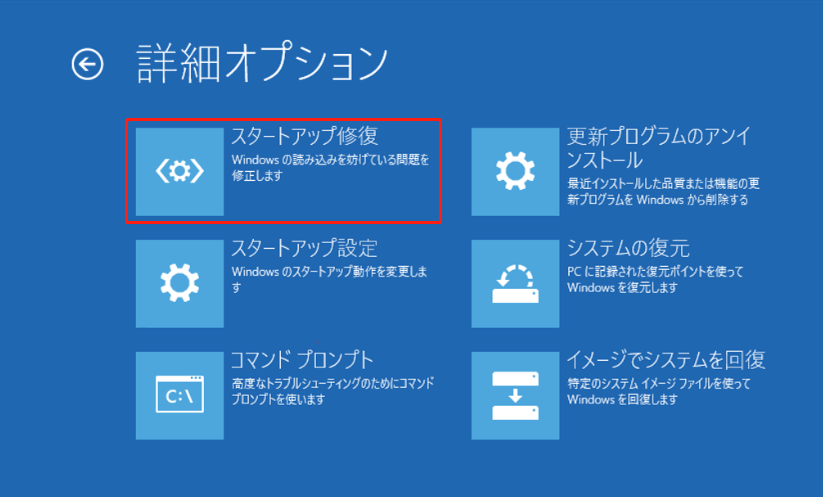Click text 'Windows のスタートアップ動作を変更します'
Viewport: 823px width, 497px height.
(x=330, y=279)
